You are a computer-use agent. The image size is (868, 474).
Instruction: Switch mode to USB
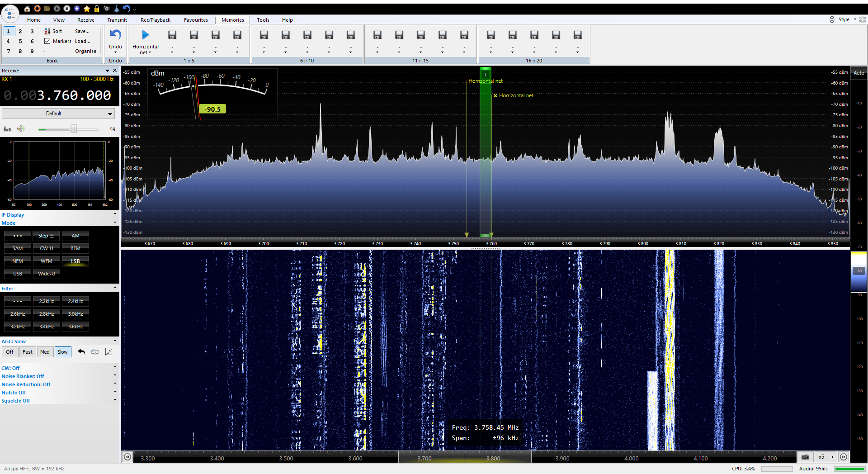18,274
